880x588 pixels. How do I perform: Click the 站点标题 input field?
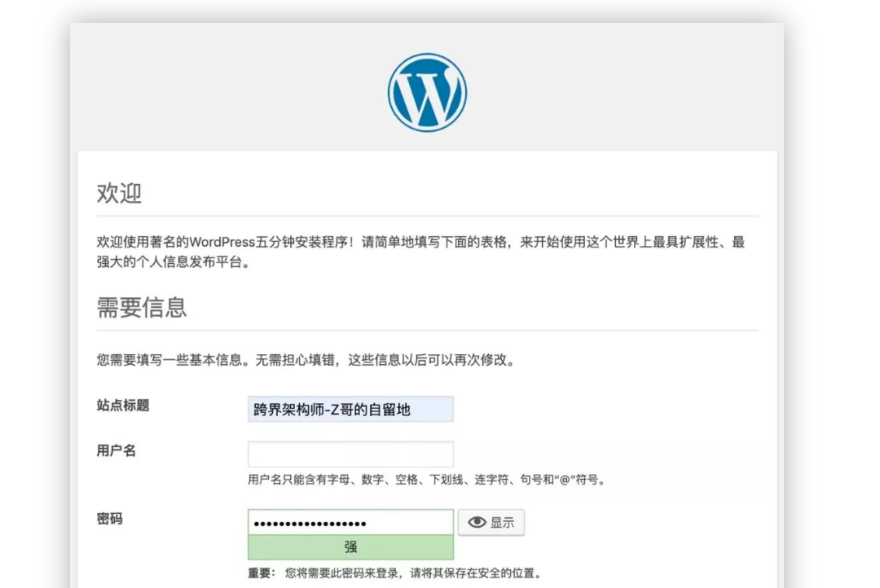tap(350, 409)
